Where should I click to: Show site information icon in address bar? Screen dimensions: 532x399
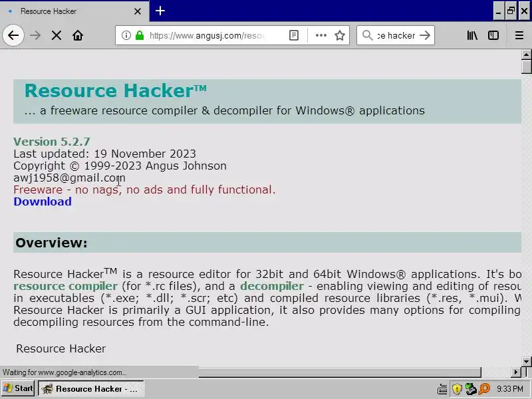click(x=126, y=35)
